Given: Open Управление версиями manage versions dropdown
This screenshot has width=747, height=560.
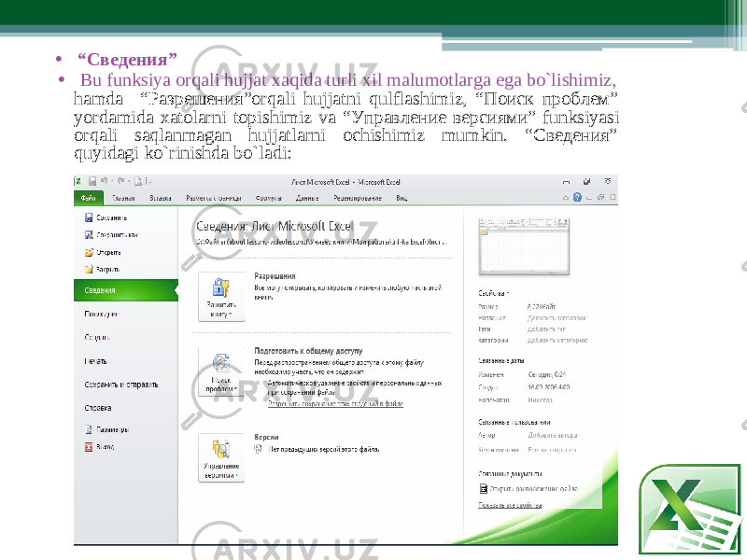Looking at the screenshot, I should (221, 458).
